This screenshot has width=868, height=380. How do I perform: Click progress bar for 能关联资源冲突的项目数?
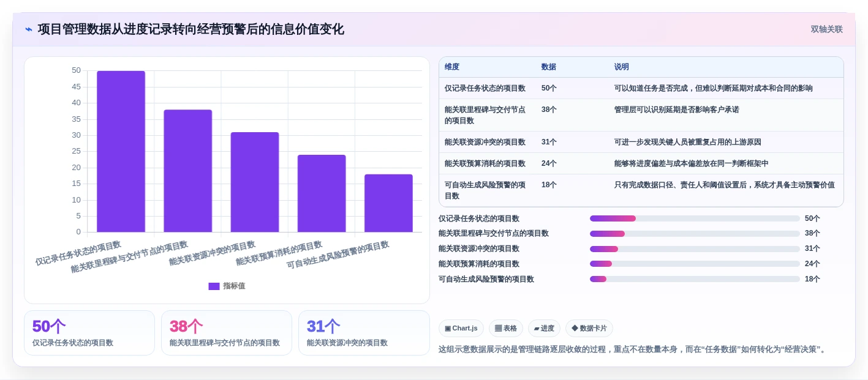click(695, 249)
